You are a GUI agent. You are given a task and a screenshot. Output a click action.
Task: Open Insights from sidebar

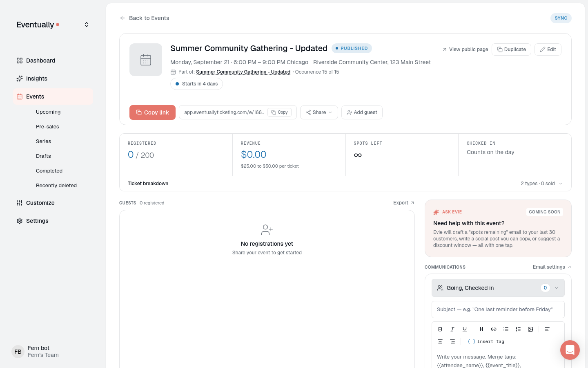pos(53,79)
